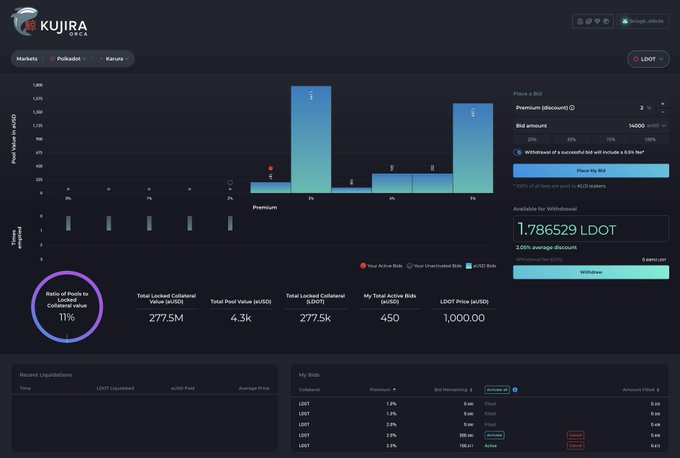Click the LDOT Liquidated column header
This screenshot has width=680, height=458.
[x=115, y=388]
